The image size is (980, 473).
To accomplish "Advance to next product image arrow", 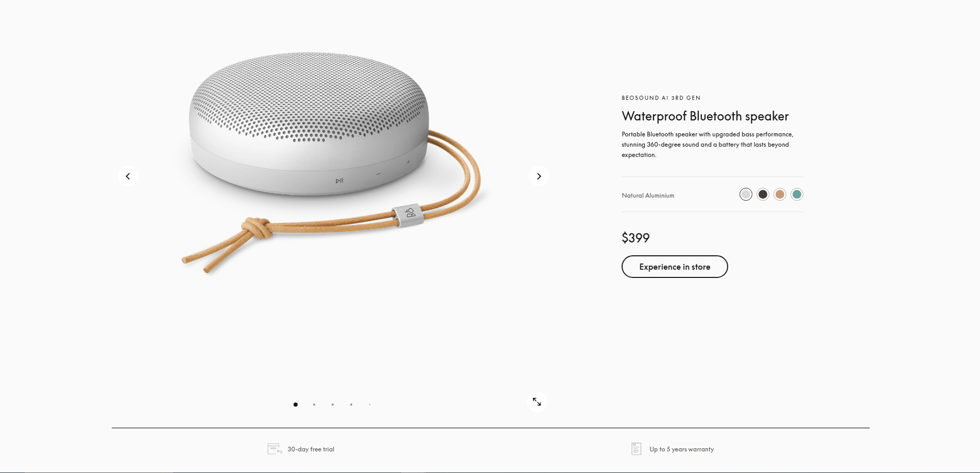I will point(539,176).
